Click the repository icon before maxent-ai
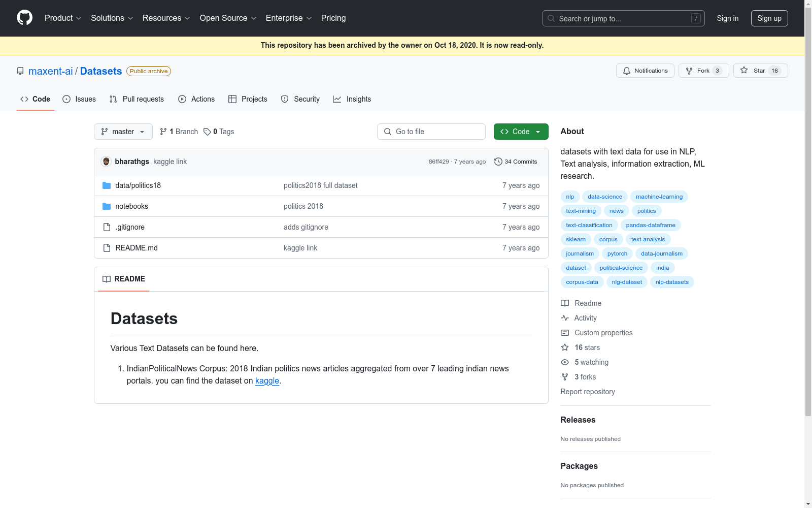Image resolution: width=812 pixels, height=508 pixels. [x=20, y=71]
